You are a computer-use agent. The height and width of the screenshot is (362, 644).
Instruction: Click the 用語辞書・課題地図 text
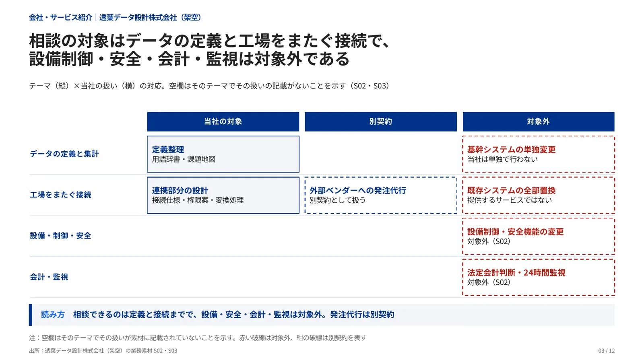coord(184,159)
